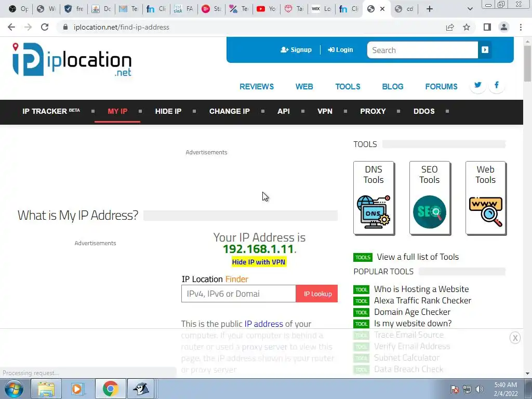Click the Login link
The image size is (532, 399).
[x=340, y=50]
